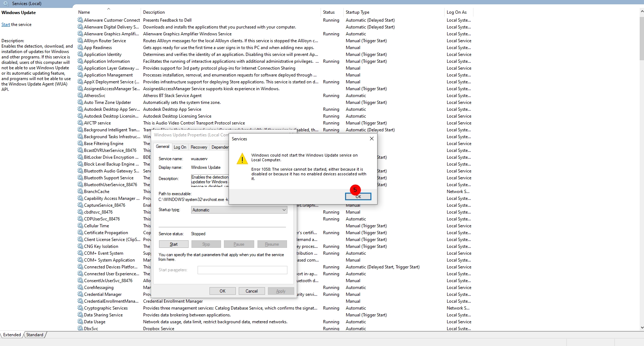The image size is (644, 346).
Task: Select the AVCTP service gear icon
Action: coord(80,123)
